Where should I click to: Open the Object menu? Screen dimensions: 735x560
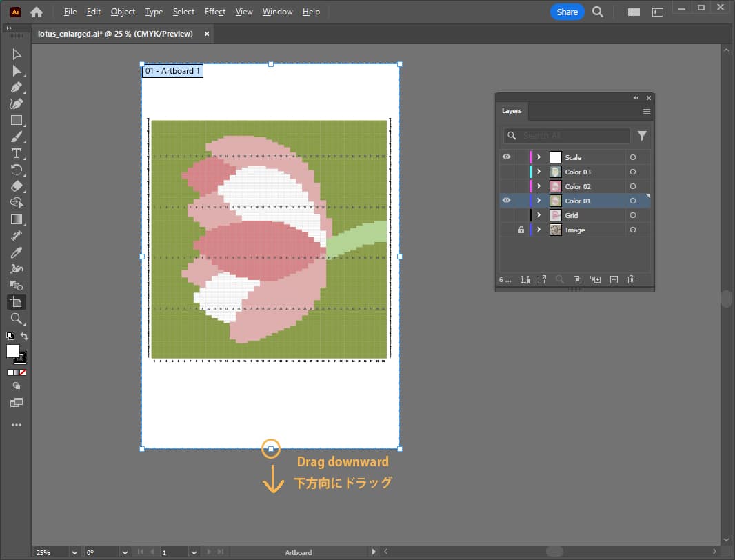coord(123,12)
